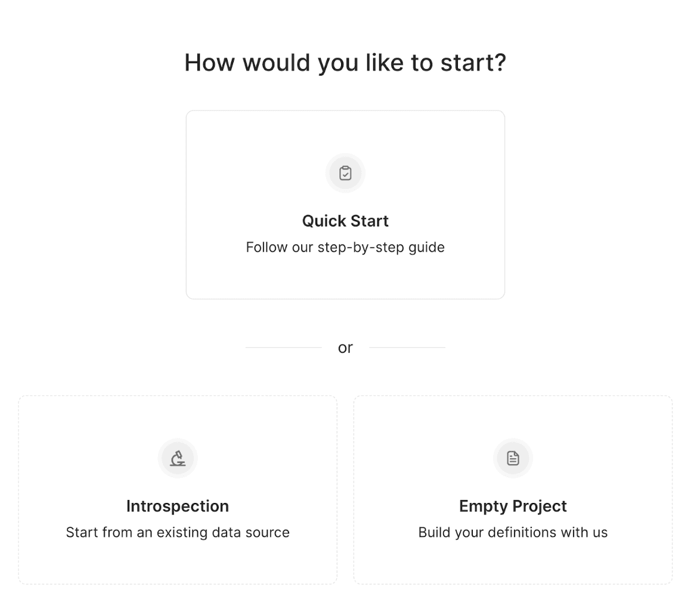Click the Introspection microscope icon

[x=177, y=458]
